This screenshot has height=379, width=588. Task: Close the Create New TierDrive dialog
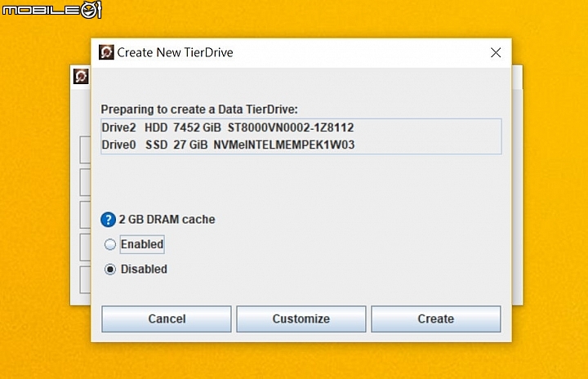(496, 52)
